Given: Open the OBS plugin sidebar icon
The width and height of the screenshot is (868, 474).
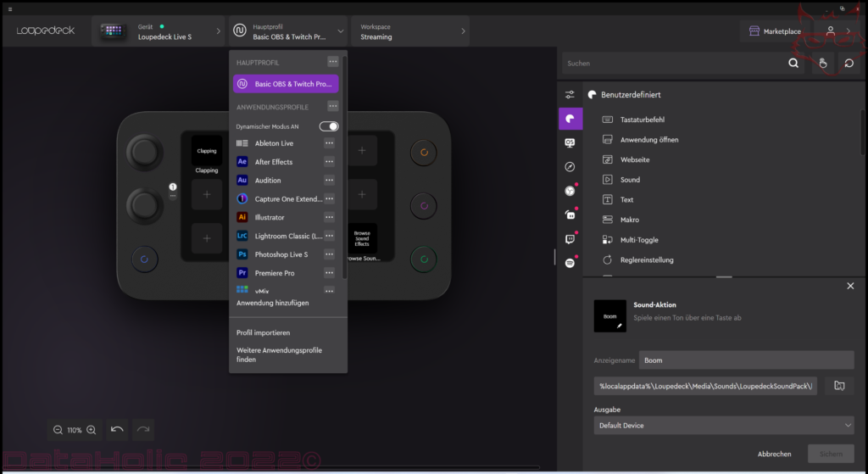Looking at the screenshot, I should click(570, 191).
